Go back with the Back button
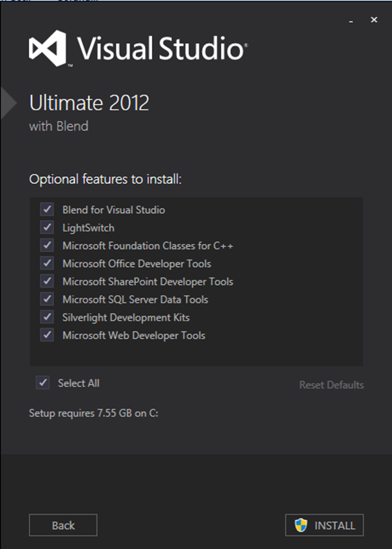Image resolution: width=392 pixels, height=549 pixels. tap(63, 525)
